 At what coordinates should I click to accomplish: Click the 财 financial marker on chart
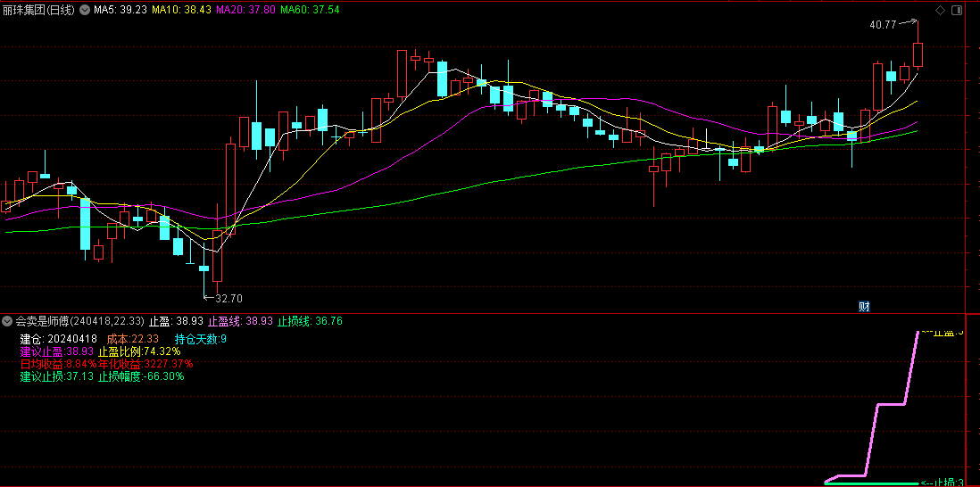tap(864, 306)
